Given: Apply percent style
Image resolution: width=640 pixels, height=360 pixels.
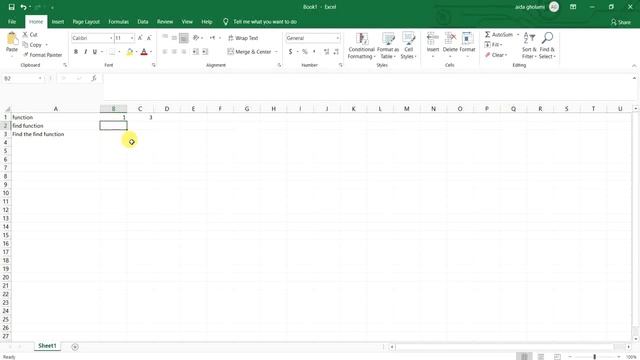Looking at the screenshot, I should 304,52.
